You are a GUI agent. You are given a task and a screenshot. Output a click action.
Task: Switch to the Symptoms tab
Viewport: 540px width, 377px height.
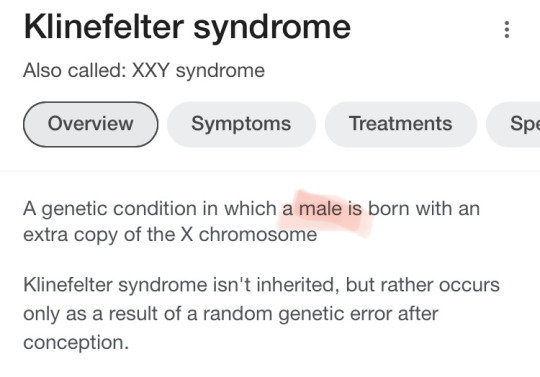241,124
